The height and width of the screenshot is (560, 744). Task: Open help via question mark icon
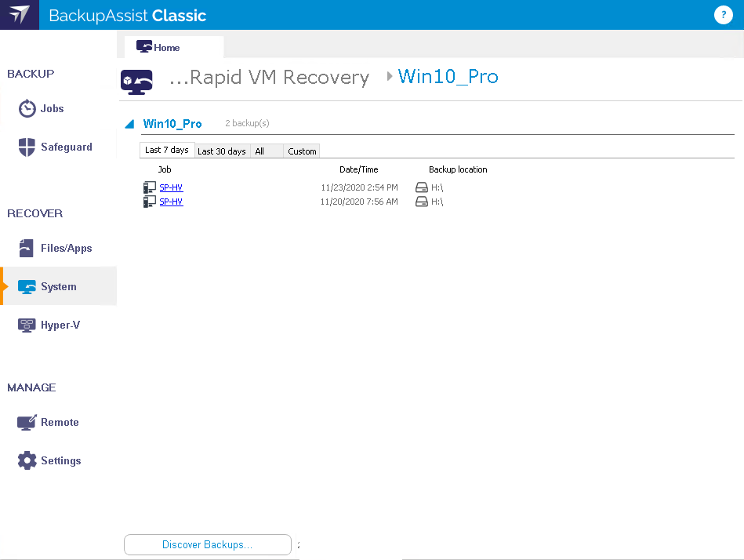[723, 15]
